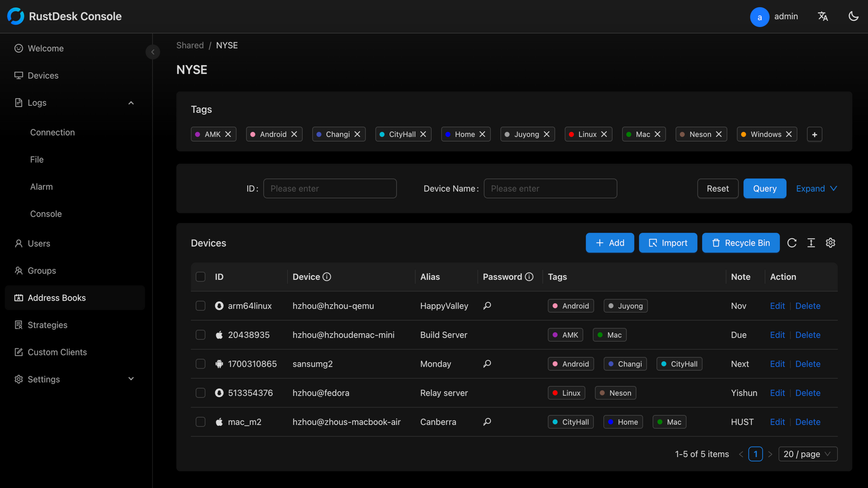Check the mac_m2 device row checkbox
Viewport: 868px width, 488px height.
(x=201, y=422)
